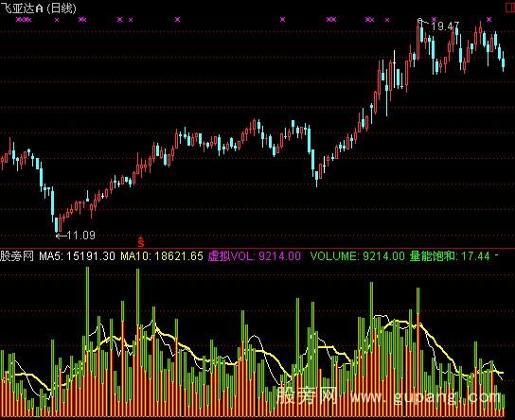Click the small circle marker at the 19.47 peak
Screen dimensions: 515x420
coord(420,21)
